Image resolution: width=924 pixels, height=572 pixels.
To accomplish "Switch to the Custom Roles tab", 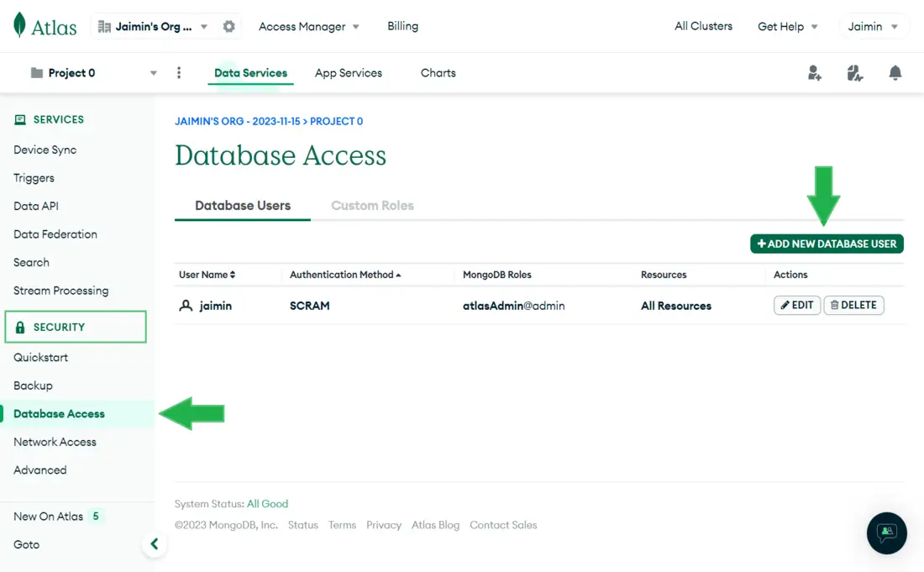I will tap(372, 206).
